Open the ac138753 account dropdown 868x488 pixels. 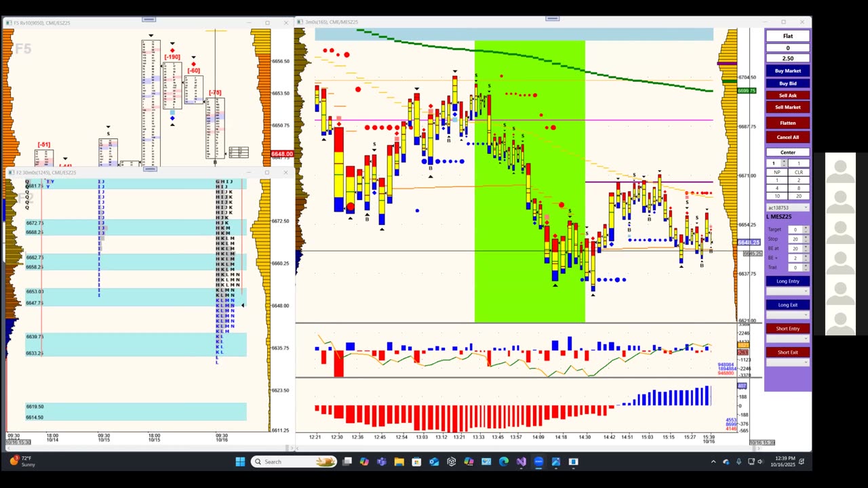click(x=788, y=207)
